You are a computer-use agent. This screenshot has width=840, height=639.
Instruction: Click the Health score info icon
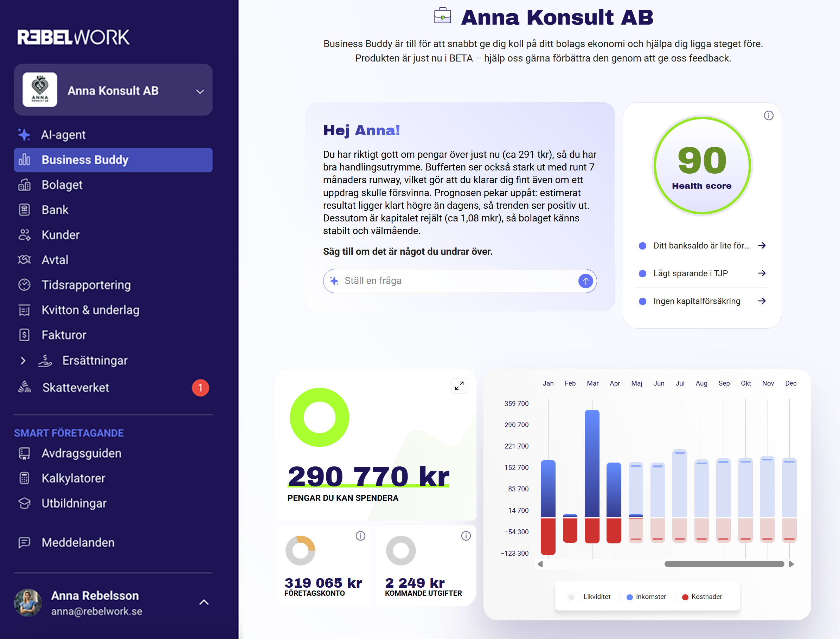point(769,116)
